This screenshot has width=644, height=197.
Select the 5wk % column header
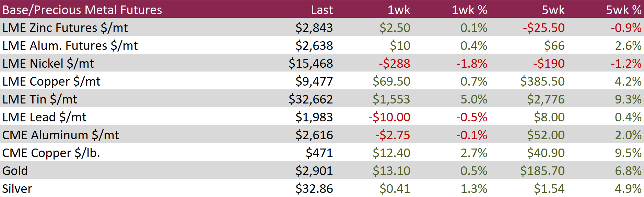pyautogui.click(x=623, y=10)
